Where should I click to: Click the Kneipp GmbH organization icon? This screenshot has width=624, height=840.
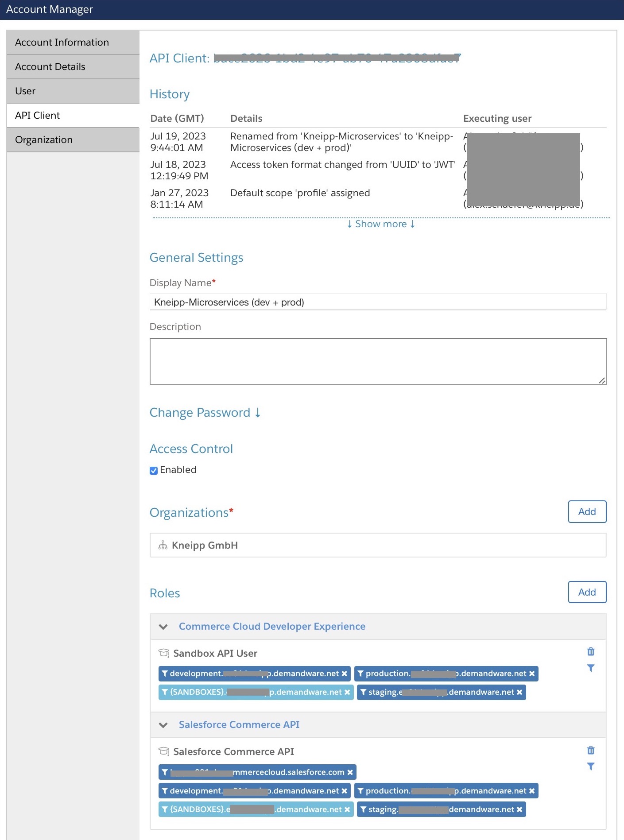[x=163, y=545]
